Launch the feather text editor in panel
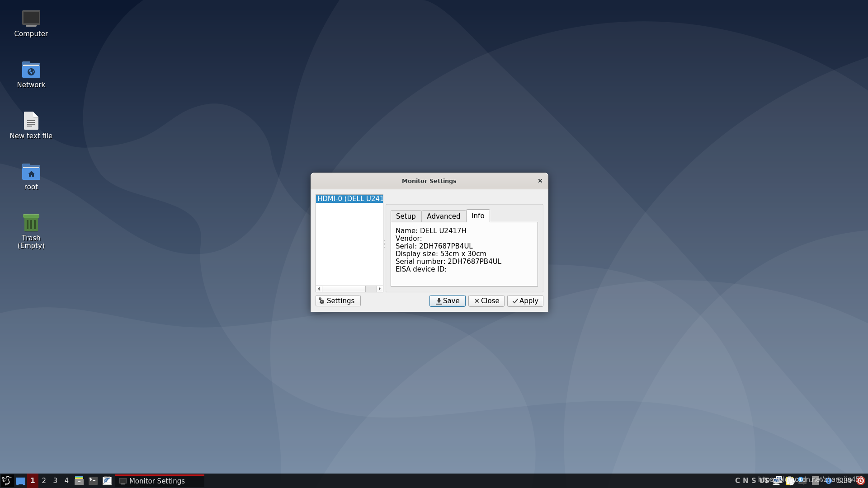Screen dimensions: 868x488 [x=107, y=481]
